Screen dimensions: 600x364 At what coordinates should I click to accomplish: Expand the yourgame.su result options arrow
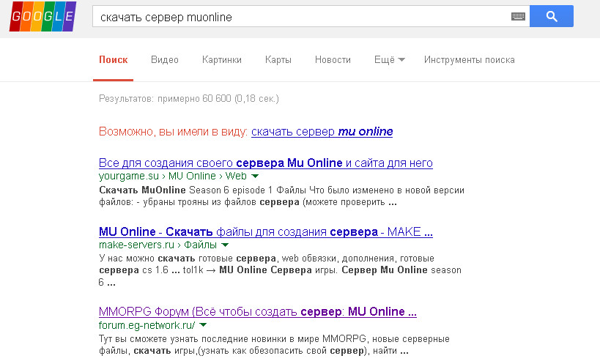point(255,177)
